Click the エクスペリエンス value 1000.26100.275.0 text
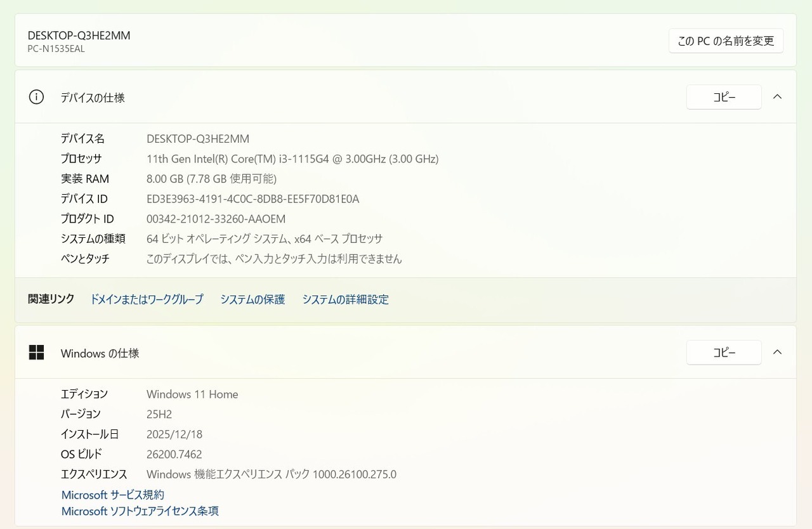This screenshot has width=812, height=529. click(272, 474)
